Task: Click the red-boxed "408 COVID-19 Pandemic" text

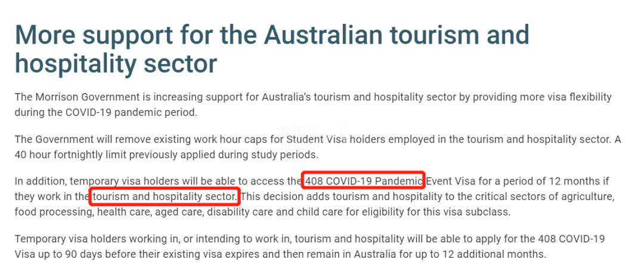Action: tap(364, 180)
